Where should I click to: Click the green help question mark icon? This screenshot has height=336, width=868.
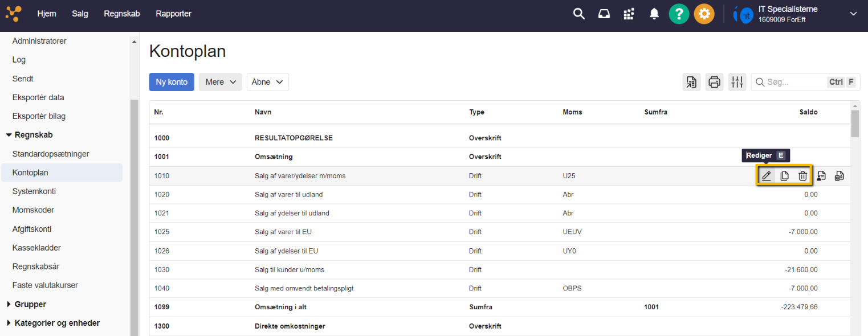pyautogui.click(x=679, y=14)
